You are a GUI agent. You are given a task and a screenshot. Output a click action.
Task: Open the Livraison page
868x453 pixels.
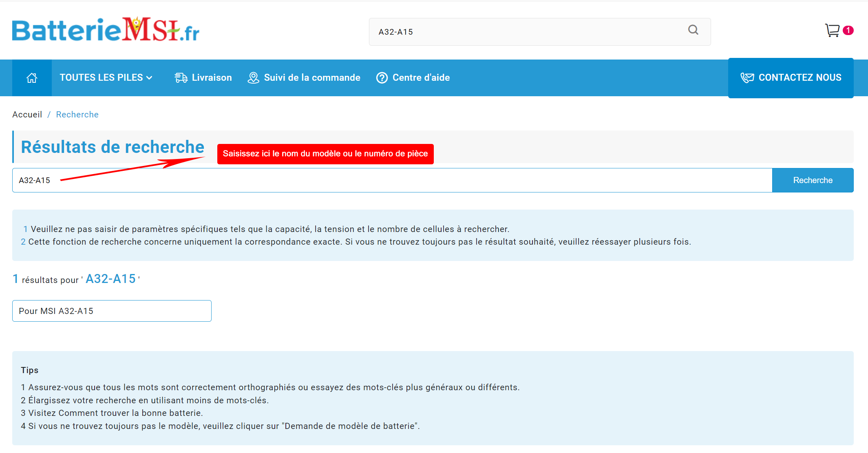(x=203, y=77)
